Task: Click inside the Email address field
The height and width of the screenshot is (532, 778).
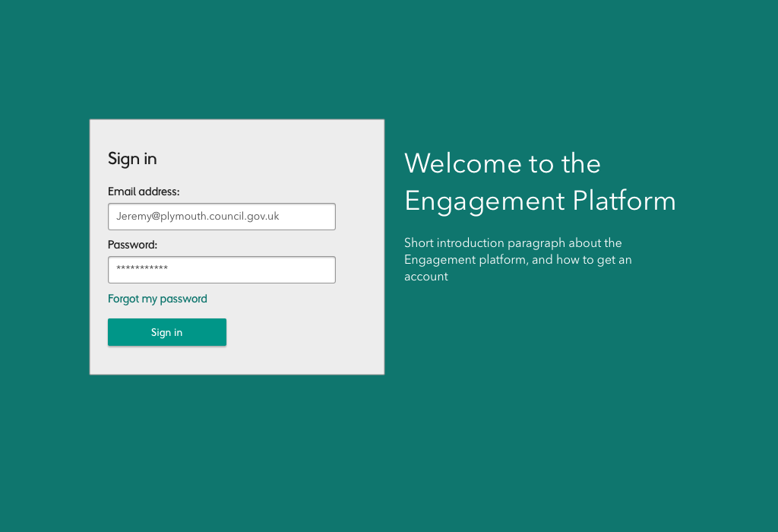Action: pyautogui.click(x=221, y=217)
